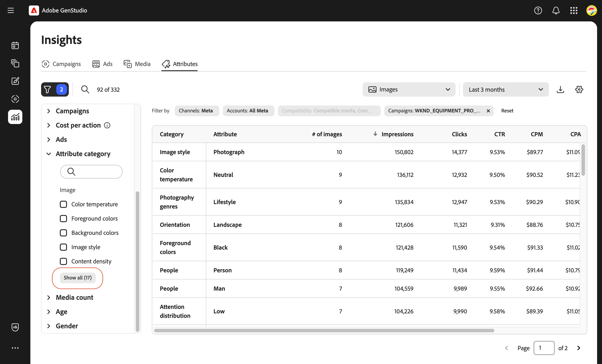
Task: Click Show all (17) button
Action: (78, 278)
